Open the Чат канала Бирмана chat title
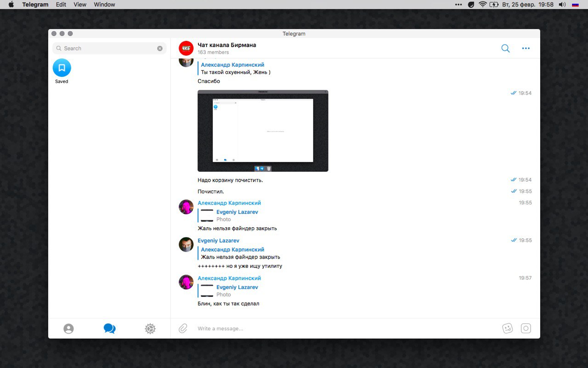This screenshot has width=588, height=368. [227, 45]
